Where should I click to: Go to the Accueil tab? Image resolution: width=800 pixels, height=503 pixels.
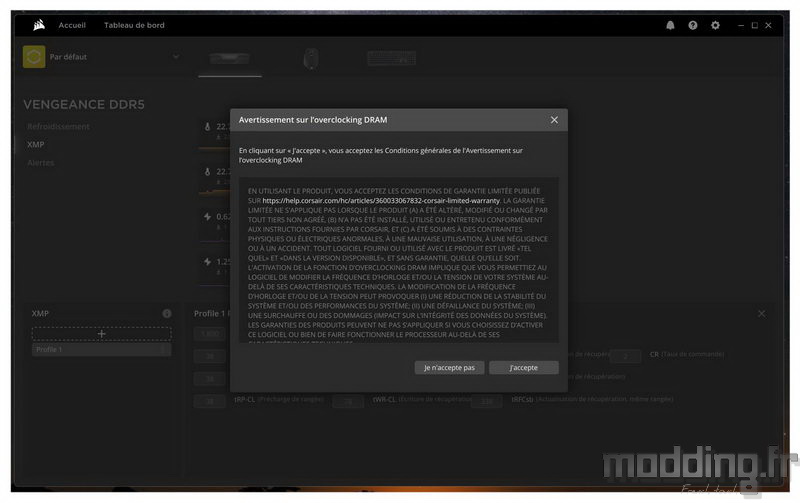point(72,25)
